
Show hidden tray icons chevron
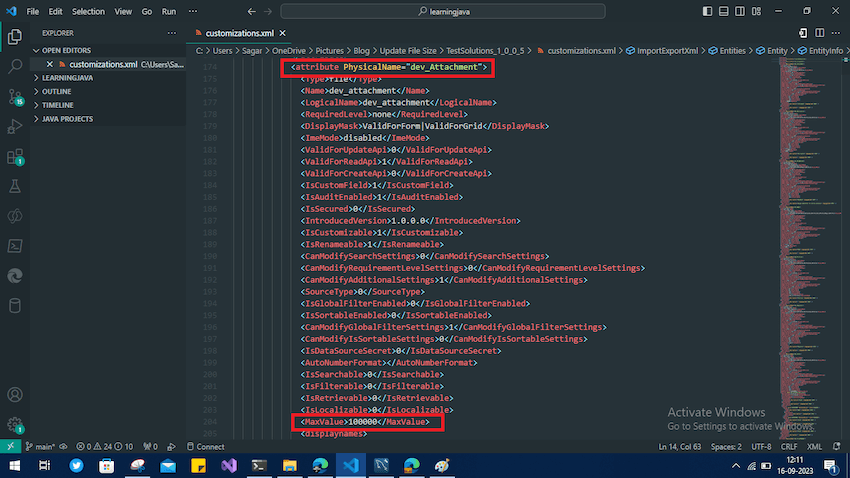[x=736, y=466]
